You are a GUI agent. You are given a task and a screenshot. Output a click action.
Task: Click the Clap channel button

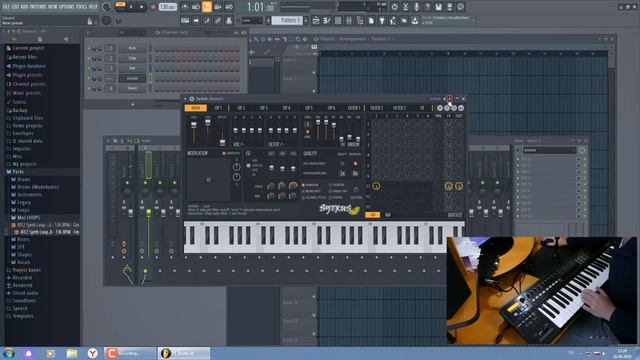click(132, 58)
